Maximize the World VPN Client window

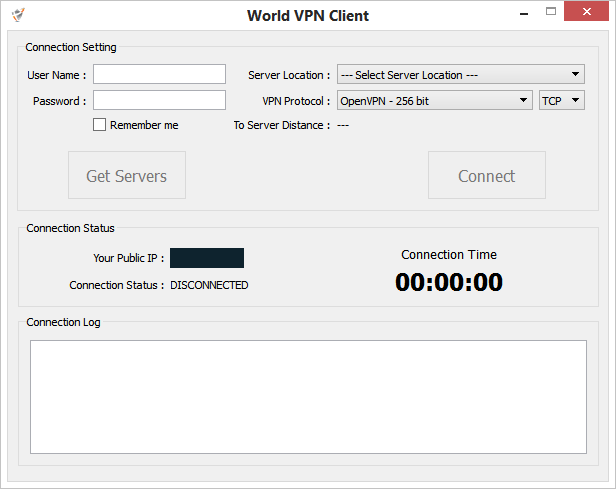pyautogui.click(x=551, y=11)
